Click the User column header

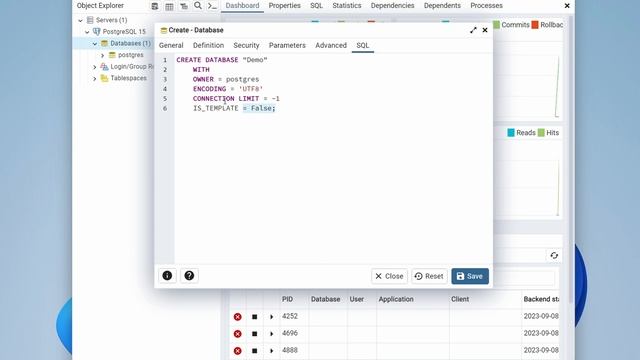click(x=356, y=299)
